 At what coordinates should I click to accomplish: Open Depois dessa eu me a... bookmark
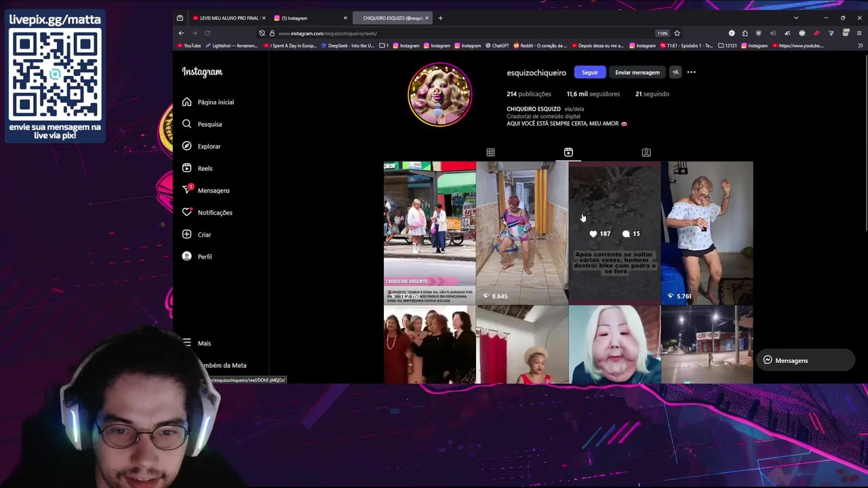(x=597, y=46)
